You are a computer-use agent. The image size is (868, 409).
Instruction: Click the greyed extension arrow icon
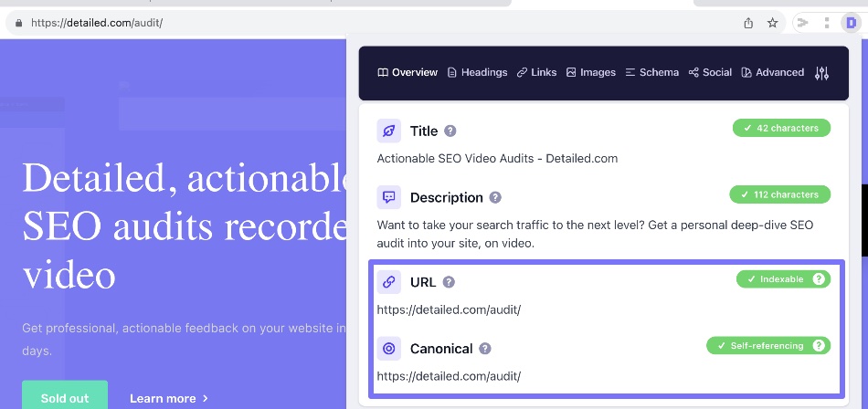802,23
